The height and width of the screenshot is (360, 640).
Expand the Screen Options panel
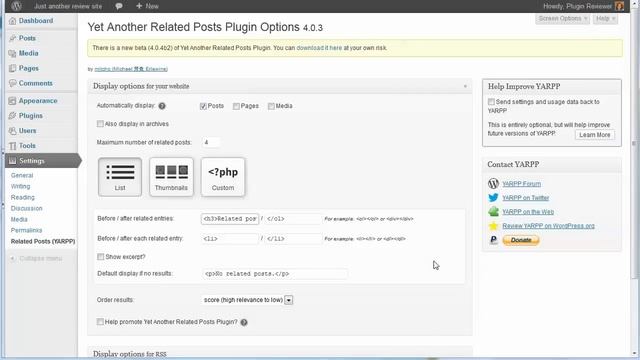(562, 19)
